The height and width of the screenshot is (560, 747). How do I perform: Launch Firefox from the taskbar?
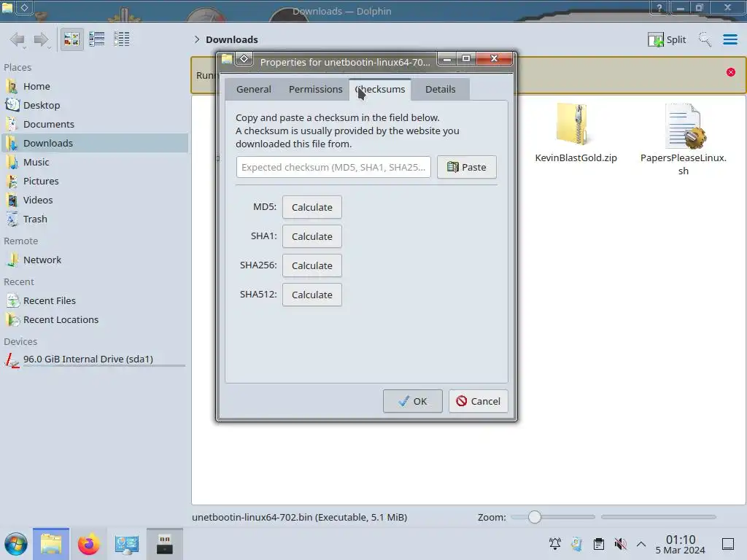click(x=88, y=544)
